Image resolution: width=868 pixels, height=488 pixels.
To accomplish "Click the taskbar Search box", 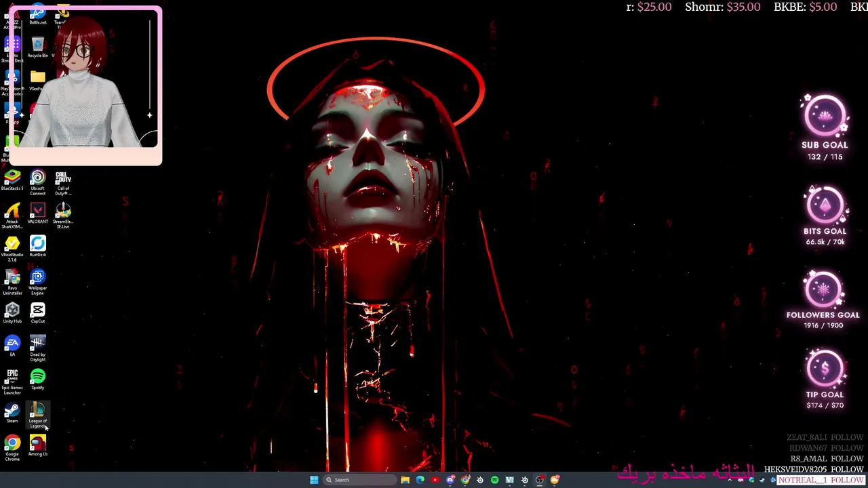I will pyautogui.click(x=359, y=480).
